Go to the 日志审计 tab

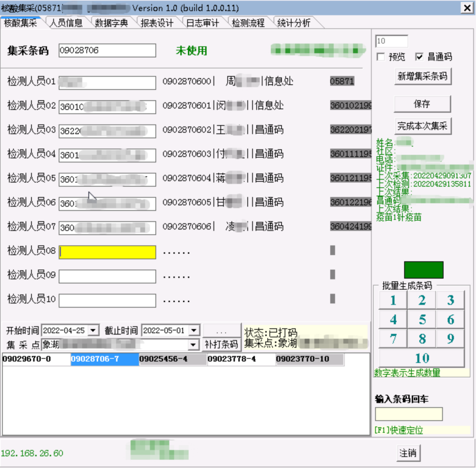point(202,23)
